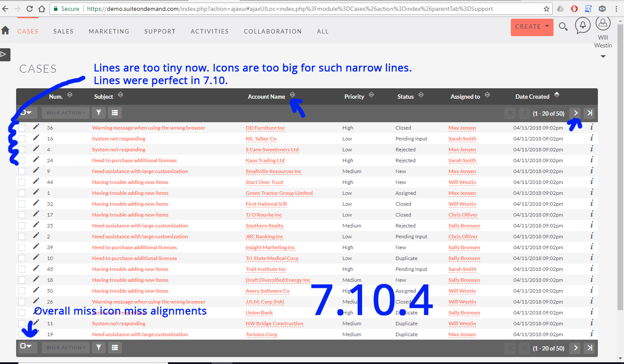The width and height of the screenshot is (624, 364).
Task: Open the info icon on the DD Furniture row
Action: point(591,127)
